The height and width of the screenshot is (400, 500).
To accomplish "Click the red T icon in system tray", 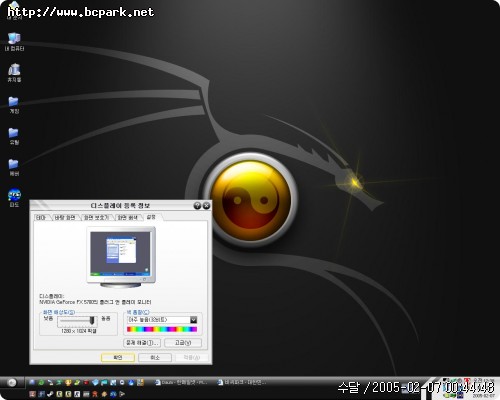I will 467,380.
